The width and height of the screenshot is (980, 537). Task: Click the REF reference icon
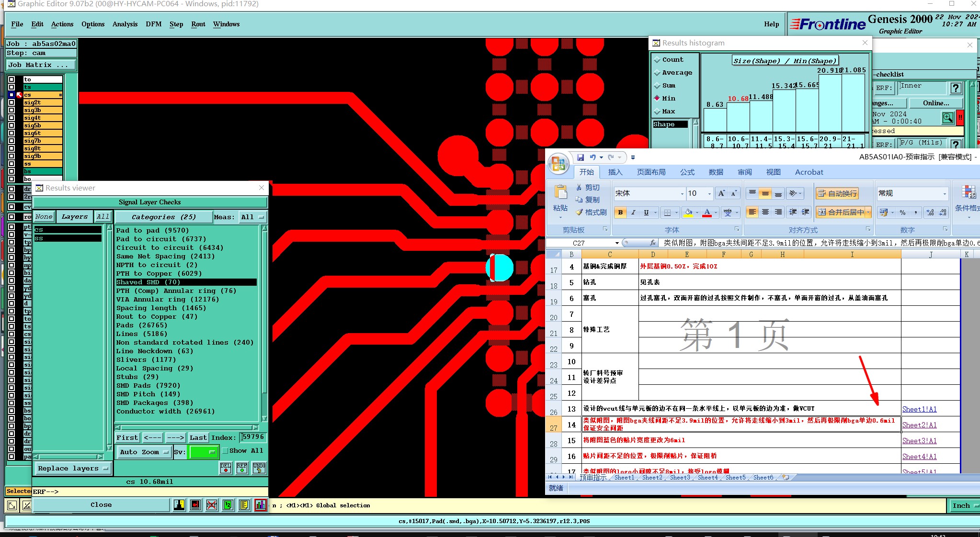(242, 468)
